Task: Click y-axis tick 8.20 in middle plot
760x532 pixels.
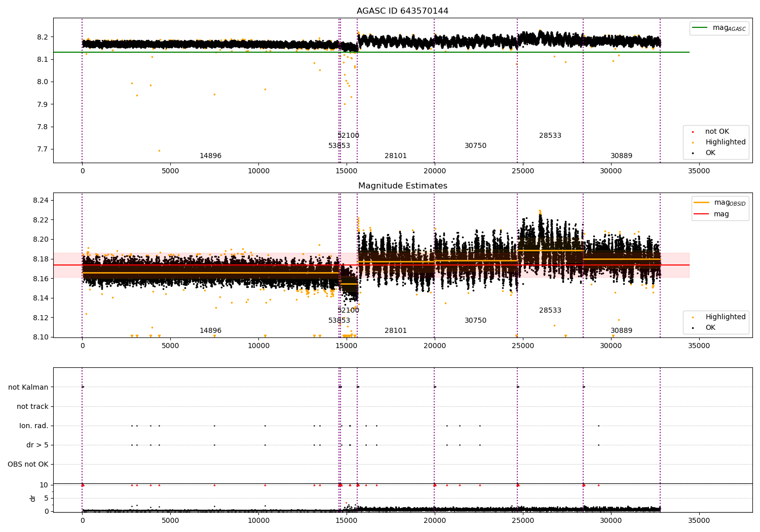Action: tap(41, 240)
